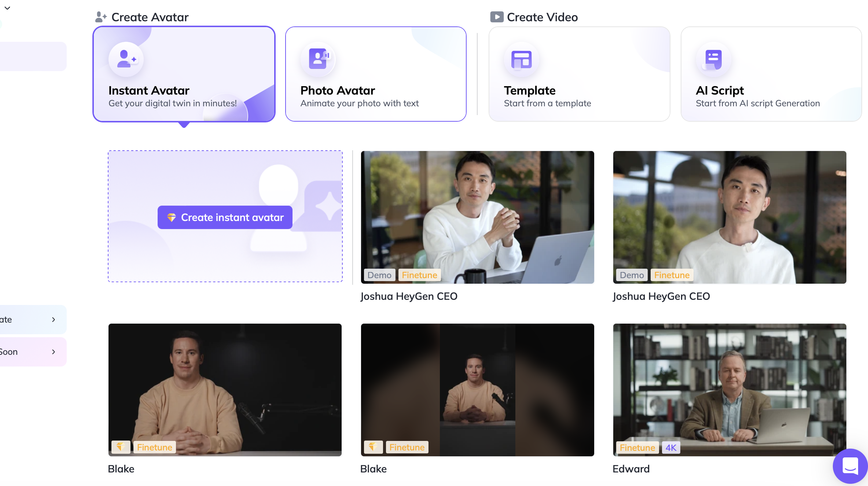
Task: Click the 4K badge on Edward
Action: pos(671,448)
